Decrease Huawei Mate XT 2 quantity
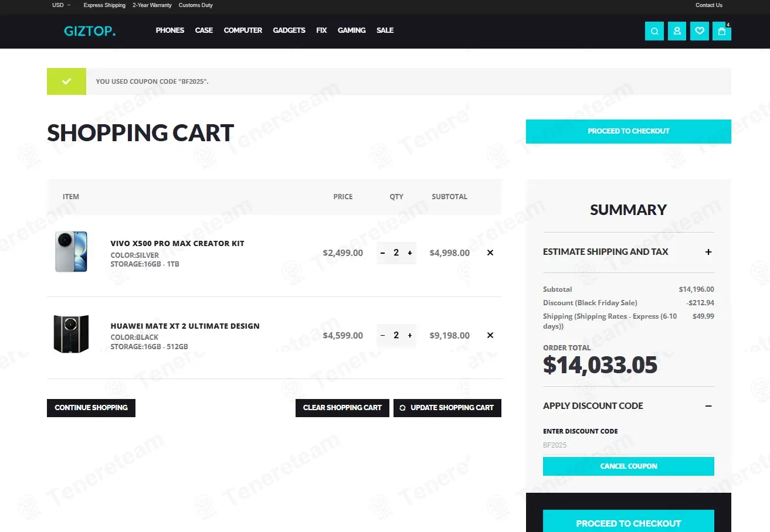Image resolution: width=770 pixels, height=532 pixels. [383, 336]
